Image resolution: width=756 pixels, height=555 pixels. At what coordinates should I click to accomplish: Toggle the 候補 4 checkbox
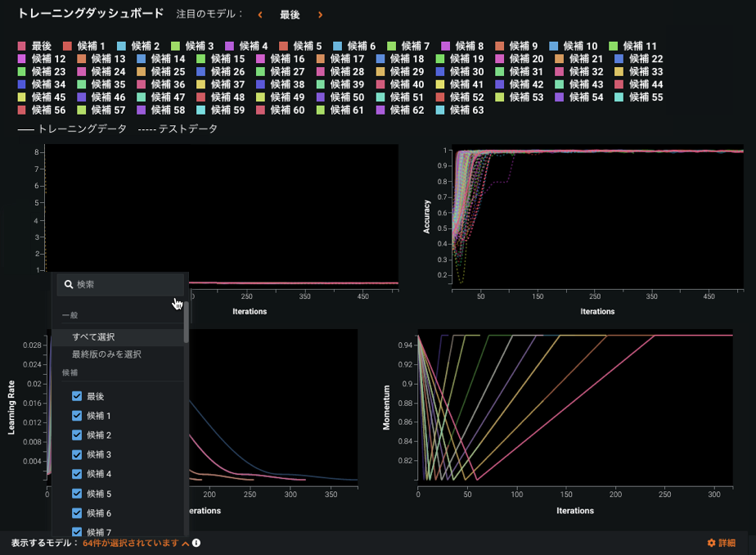pos(77,474)
